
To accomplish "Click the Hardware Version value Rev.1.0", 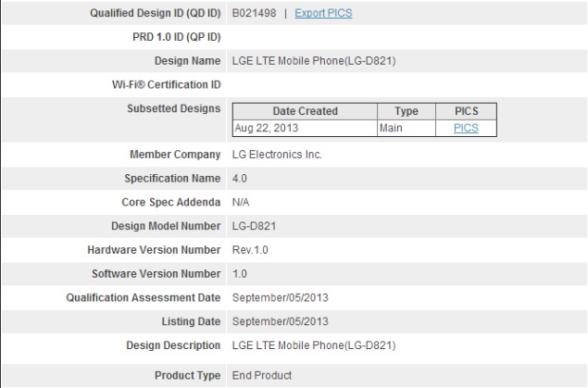I will click(249, 250).
